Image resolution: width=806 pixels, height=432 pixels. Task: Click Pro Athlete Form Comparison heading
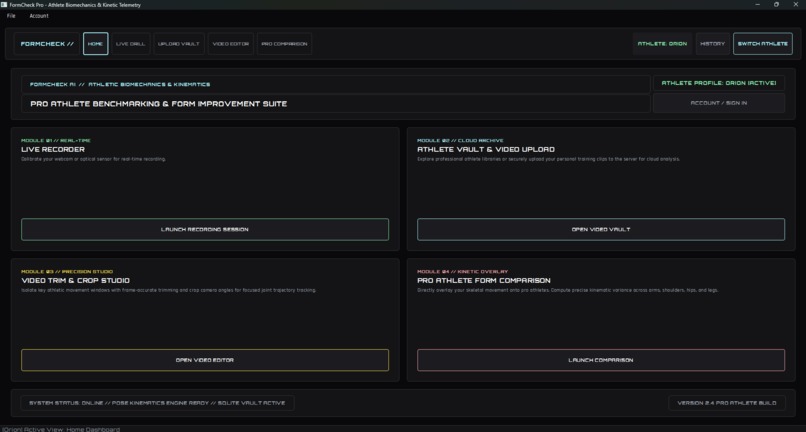(x=484, y=280)
